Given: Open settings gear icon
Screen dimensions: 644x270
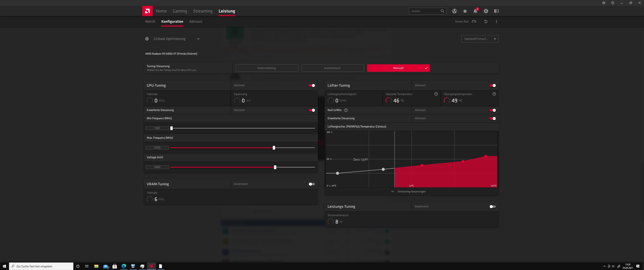Looking at the screenshot, I should [x=486, y=11].
